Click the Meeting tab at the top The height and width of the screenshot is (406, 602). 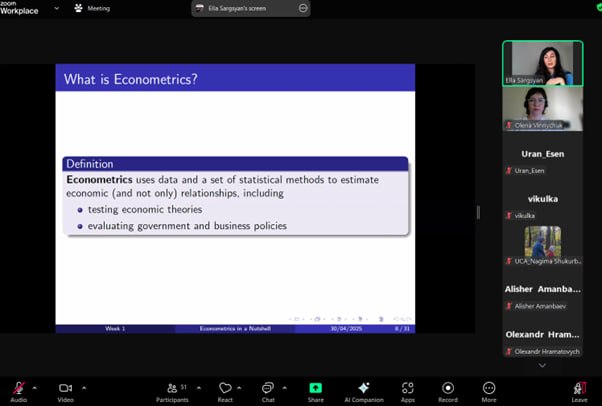click(92, 8)
